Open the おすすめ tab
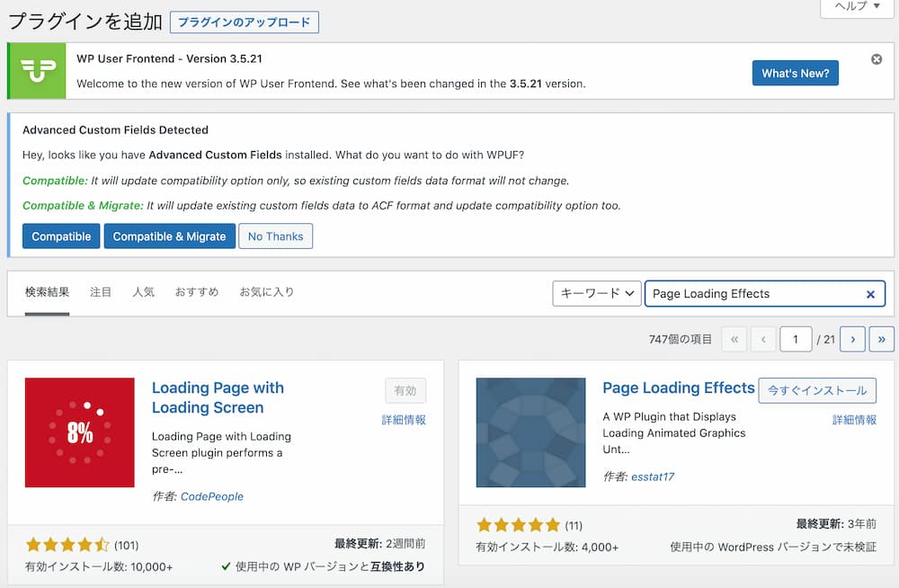The image size is (899, 588). [x=197, y=292]
